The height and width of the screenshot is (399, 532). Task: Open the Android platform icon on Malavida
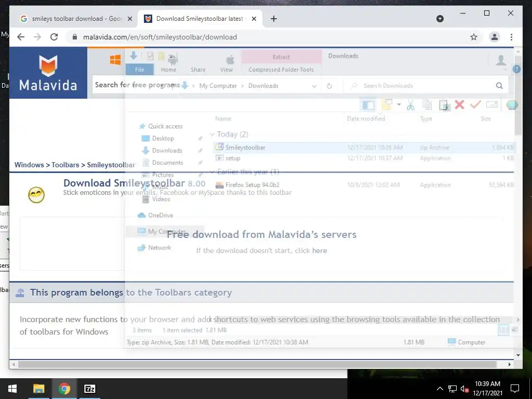point(172,60)
